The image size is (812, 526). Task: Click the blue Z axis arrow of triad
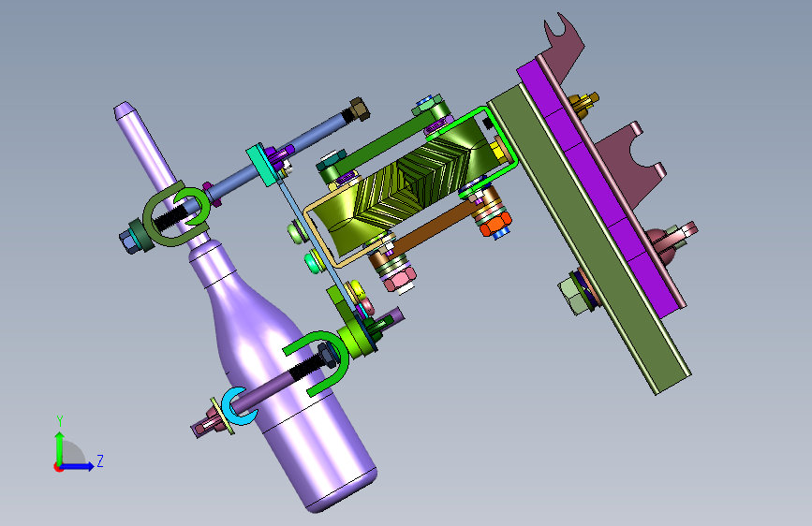(x=79, y=466)
